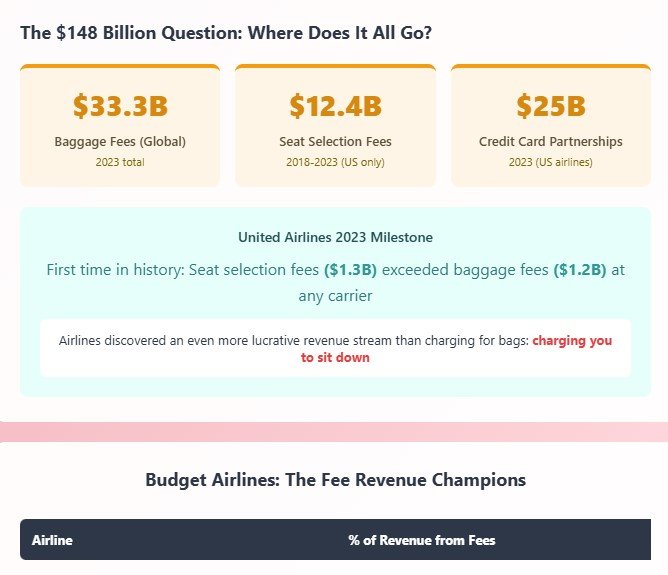The width and height of the screenshot is (668, 575).
Task: Click the highlighted ($1.3B) seat fee amount
Action: coord(349,270)
